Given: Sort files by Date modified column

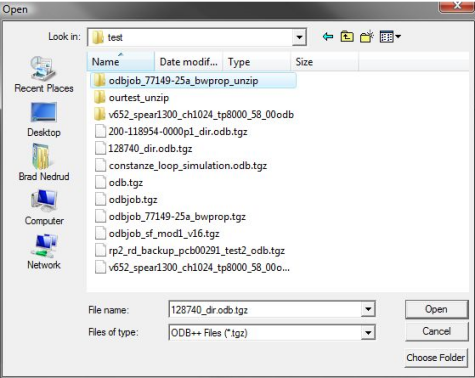Looking at the screenshot, I should pos(189,62).
